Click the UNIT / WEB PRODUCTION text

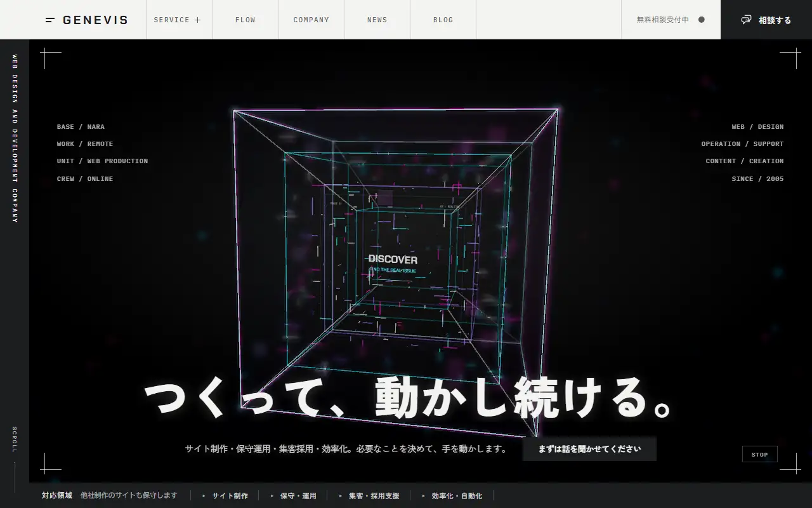(102, 161)
